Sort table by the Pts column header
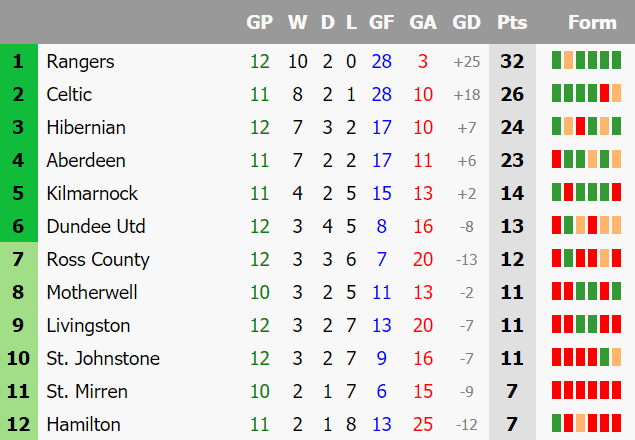The width and height of the screenshot is (635, 440). tap(512, 22)
